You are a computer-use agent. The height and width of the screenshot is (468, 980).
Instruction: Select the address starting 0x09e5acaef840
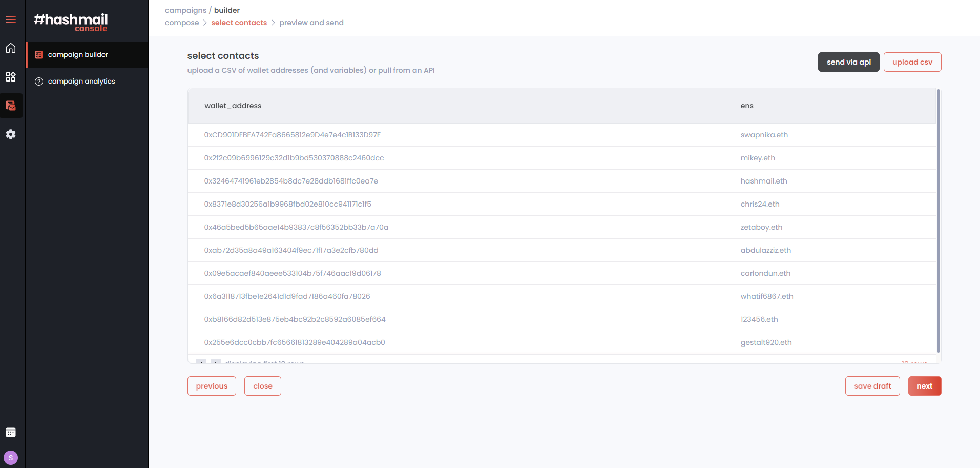pyautogui.click(x=293, y=273)
